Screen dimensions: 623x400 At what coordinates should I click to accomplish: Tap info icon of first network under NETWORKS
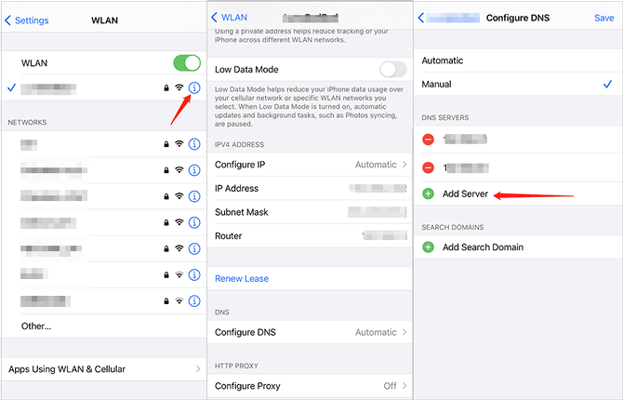(194, 144)
